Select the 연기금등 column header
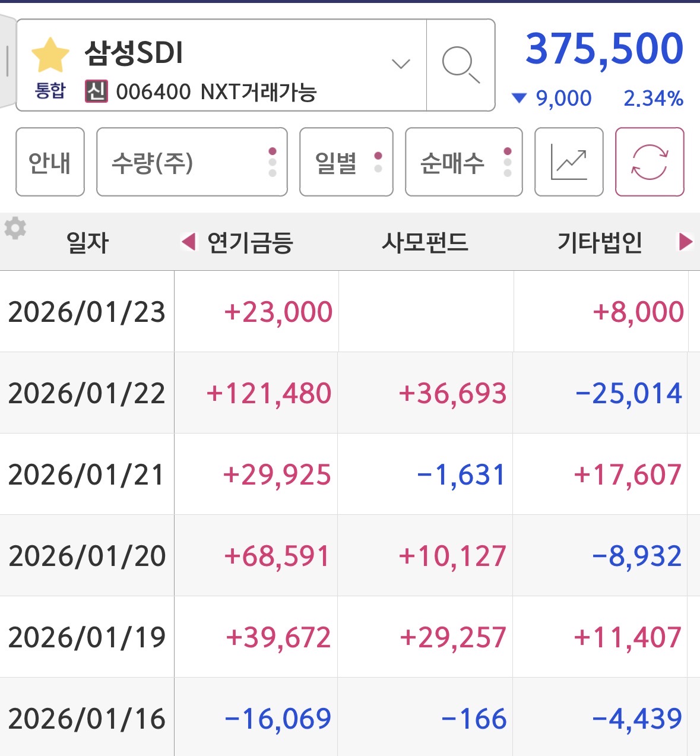The image size is (700, 756). (250, 242)
